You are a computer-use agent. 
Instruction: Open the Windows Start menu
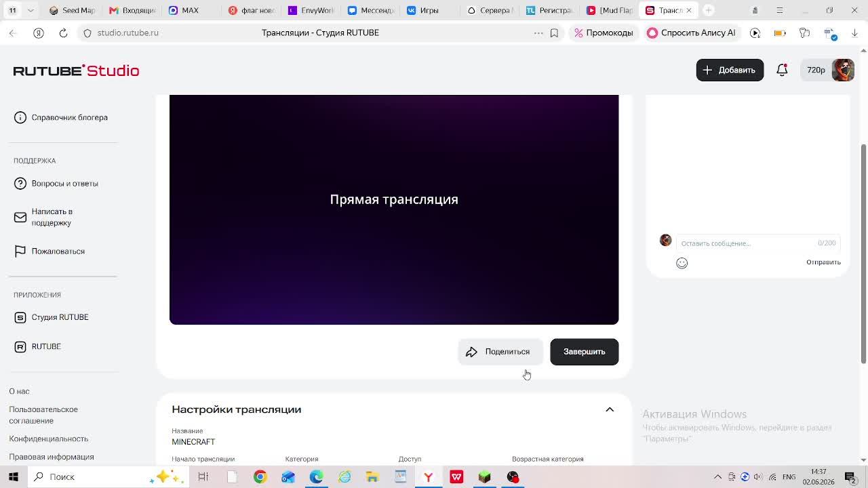[x=13, y=476]
